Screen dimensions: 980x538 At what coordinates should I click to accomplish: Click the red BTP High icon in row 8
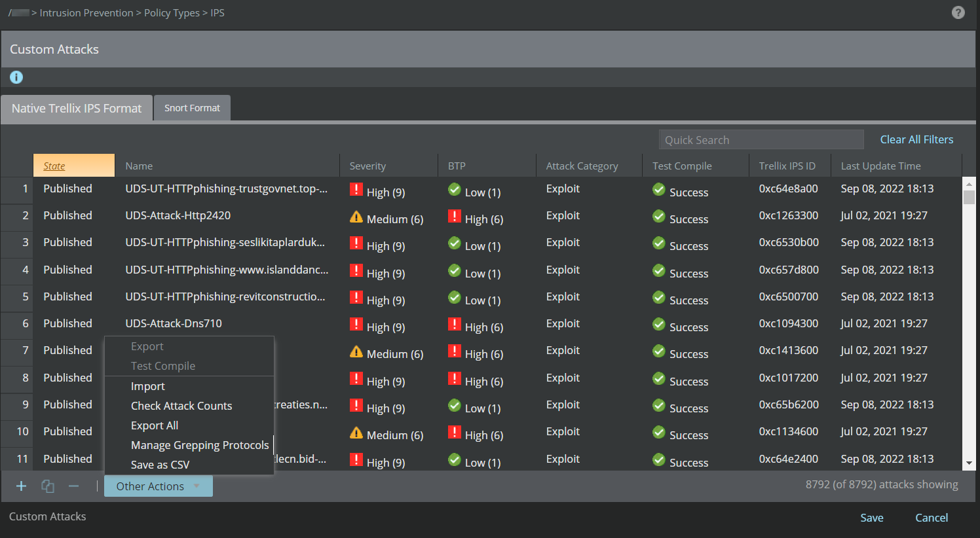(455, 379)
